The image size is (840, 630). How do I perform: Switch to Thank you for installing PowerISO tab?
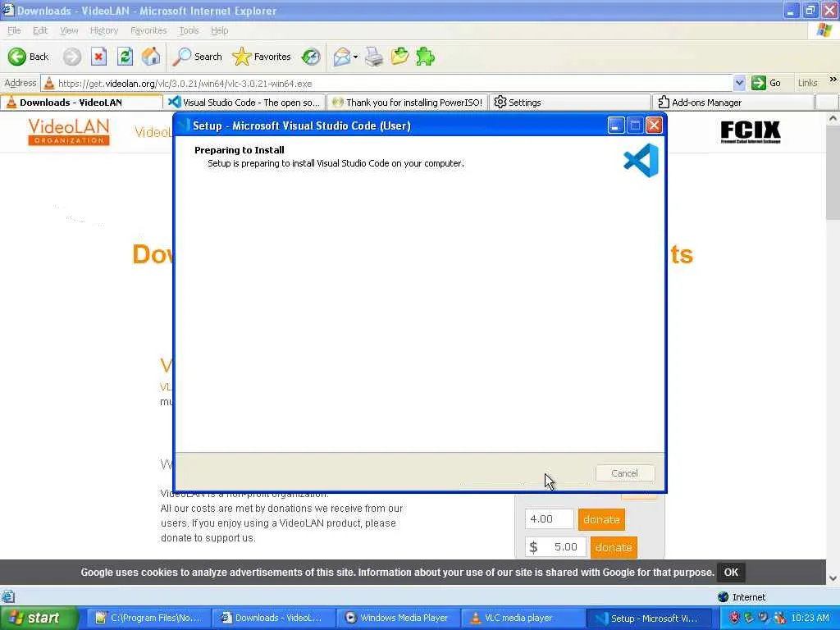tap(407, 103)
